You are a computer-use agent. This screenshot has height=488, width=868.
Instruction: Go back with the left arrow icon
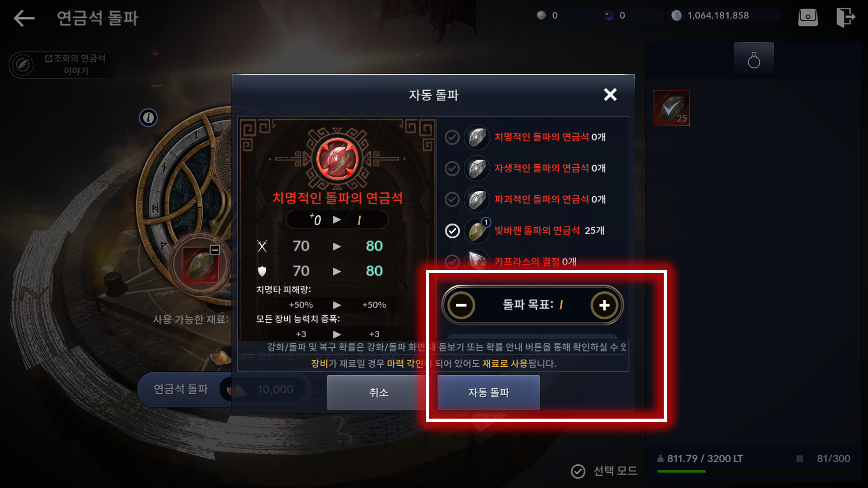(x=24, y=18)
